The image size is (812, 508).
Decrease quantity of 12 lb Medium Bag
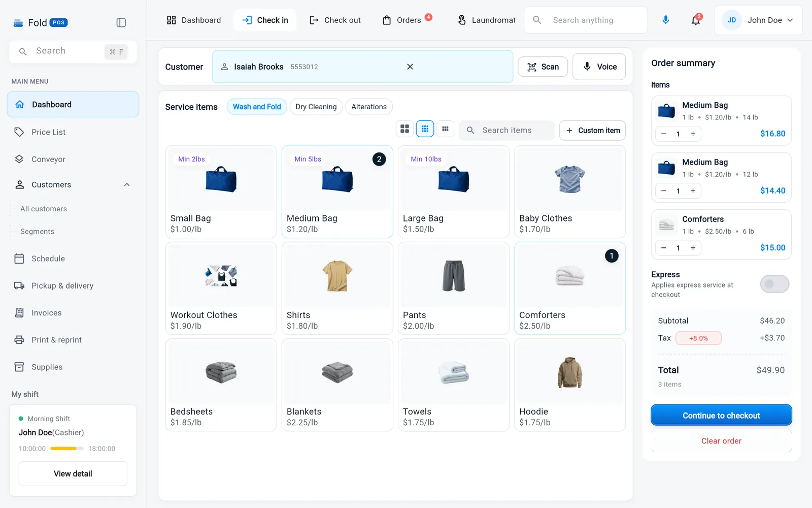coord(664,191)
